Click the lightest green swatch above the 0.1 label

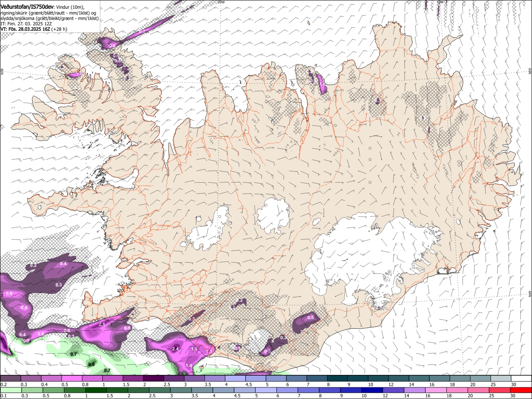click(x=10, y=390)
